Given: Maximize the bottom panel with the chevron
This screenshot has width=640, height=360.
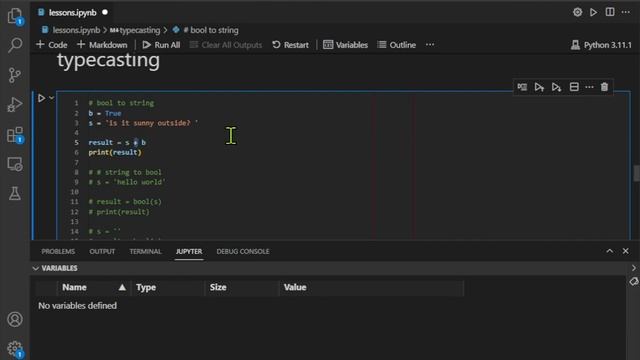Looking at the screenshot, I should [x=609, y=251].
